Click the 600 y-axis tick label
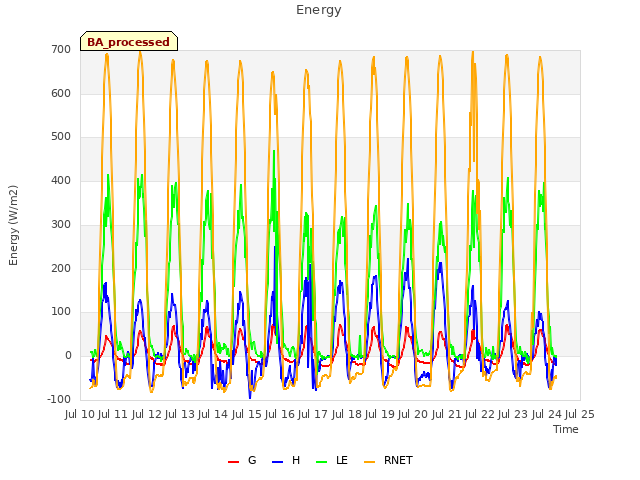 click(x=61, y=93)
